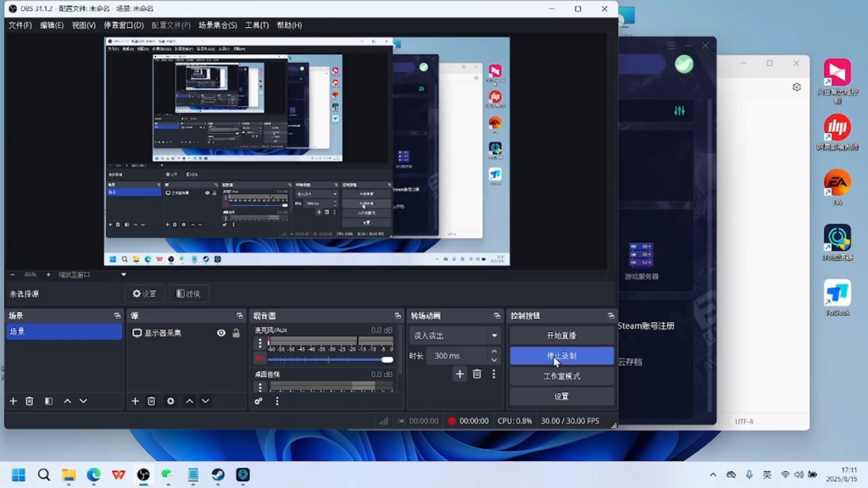Open 设置 in the controls panel
The image size is (868, 488).
tap(561, 396)
